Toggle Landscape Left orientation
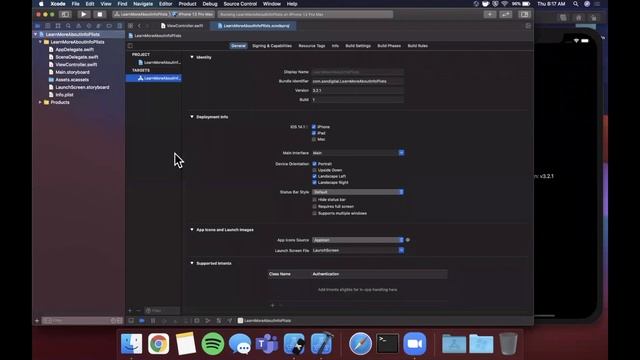The image size is (640, 360). [x=314, y=176]
